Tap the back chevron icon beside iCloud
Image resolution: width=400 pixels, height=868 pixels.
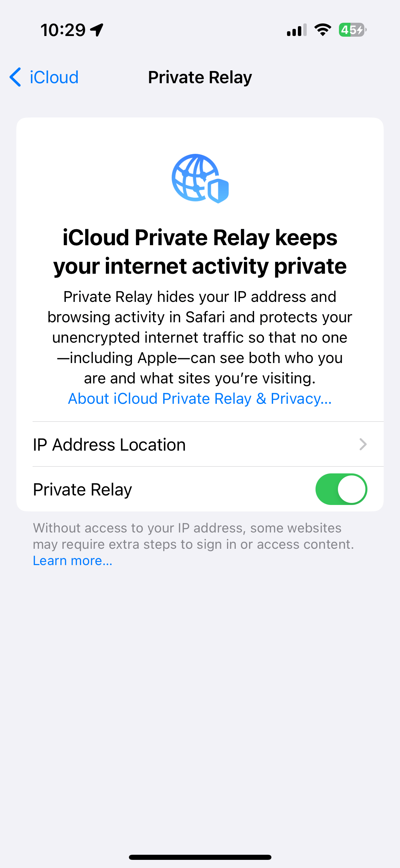coord(15,77)
